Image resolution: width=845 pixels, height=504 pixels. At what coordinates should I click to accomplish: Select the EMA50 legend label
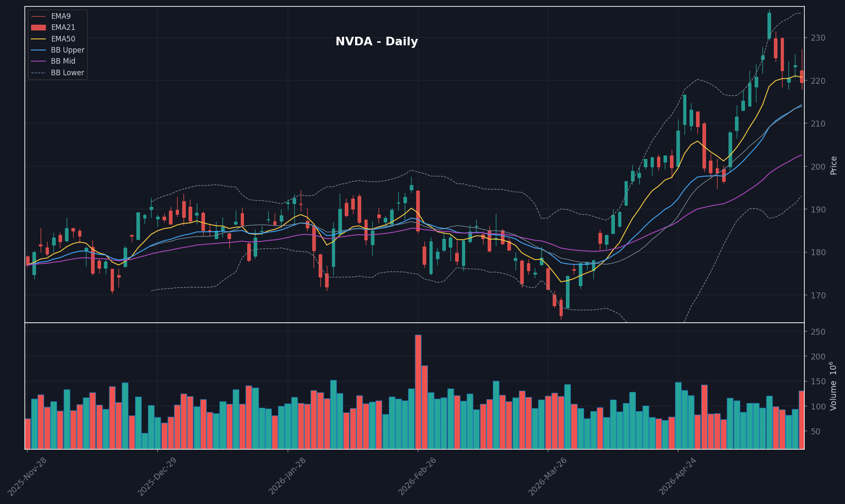pyautogui.click(x=63, y=39)
